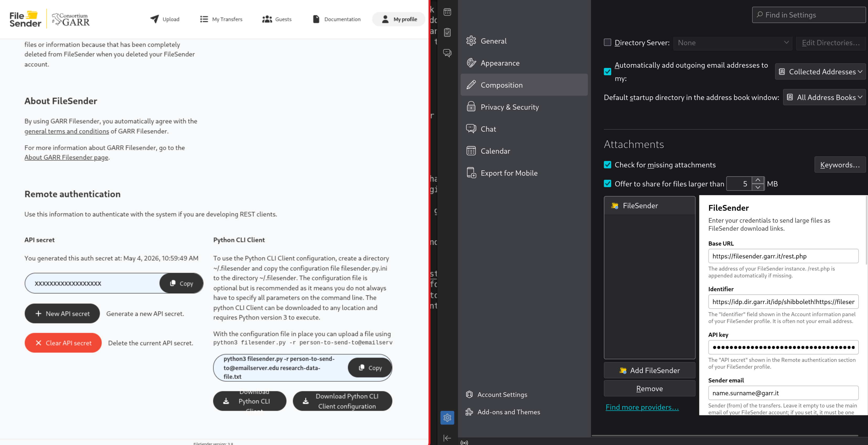
Task: Open the Chat icon in Thunderbird's spaces toolbar
Action: coord(447,53)
